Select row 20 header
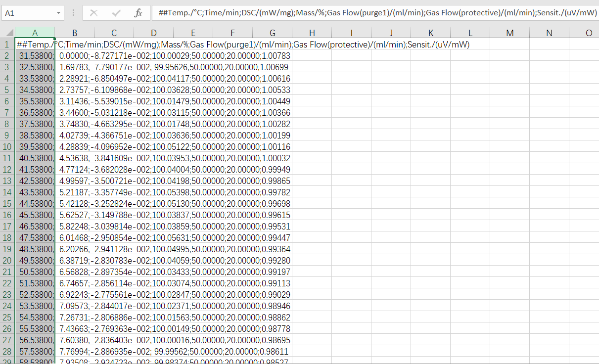The image size is (599, 364). point(7,261)
